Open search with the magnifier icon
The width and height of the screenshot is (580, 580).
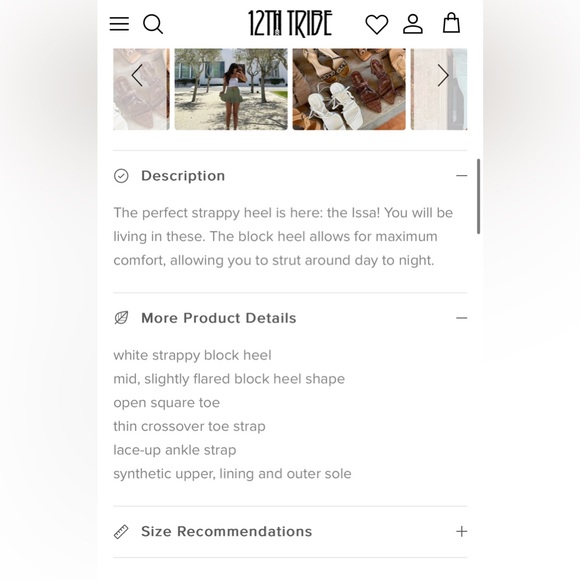tap(153, 24)
